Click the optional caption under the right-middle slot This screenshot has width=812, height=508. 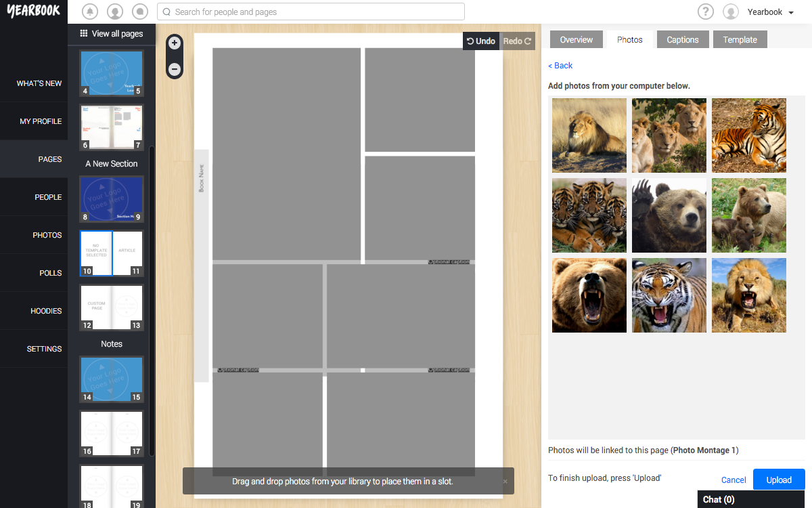click(449, 261)
